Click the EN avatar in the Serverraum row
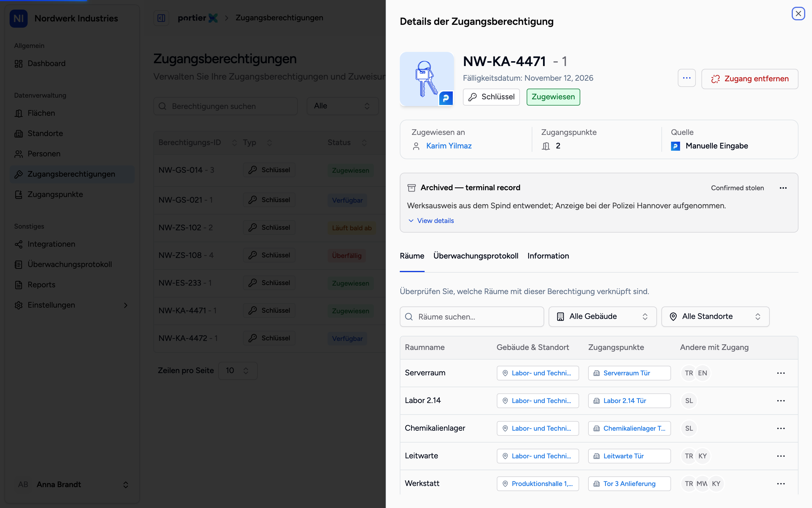The image size is (812, 508). pyautogui.click(x=702, y=373)
